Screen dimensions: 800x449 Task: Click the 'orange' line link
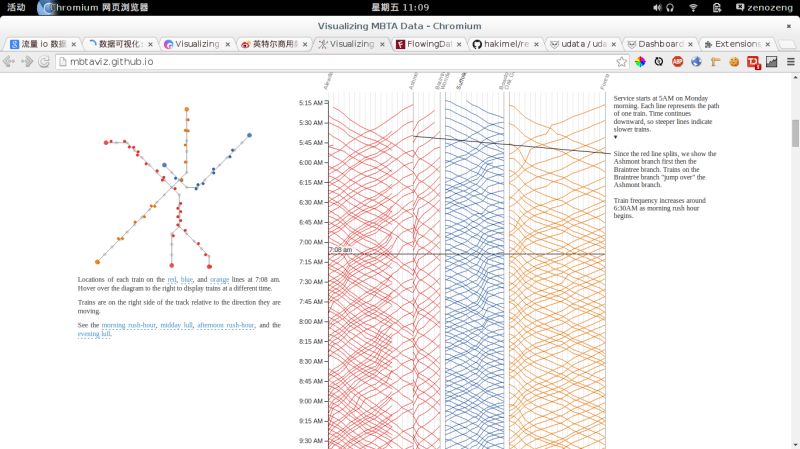pyautogui.click(x=219, y=280)
